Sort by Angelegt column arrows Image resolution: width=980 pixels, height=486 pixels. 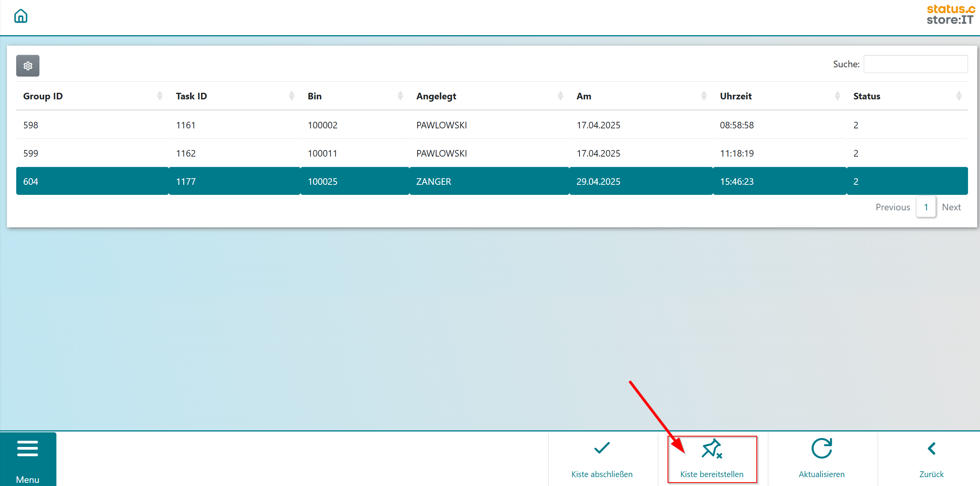[560, 96]
